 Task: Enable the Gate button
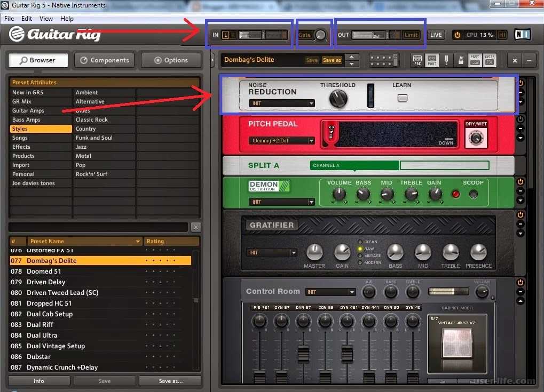(x=305, y=35)
